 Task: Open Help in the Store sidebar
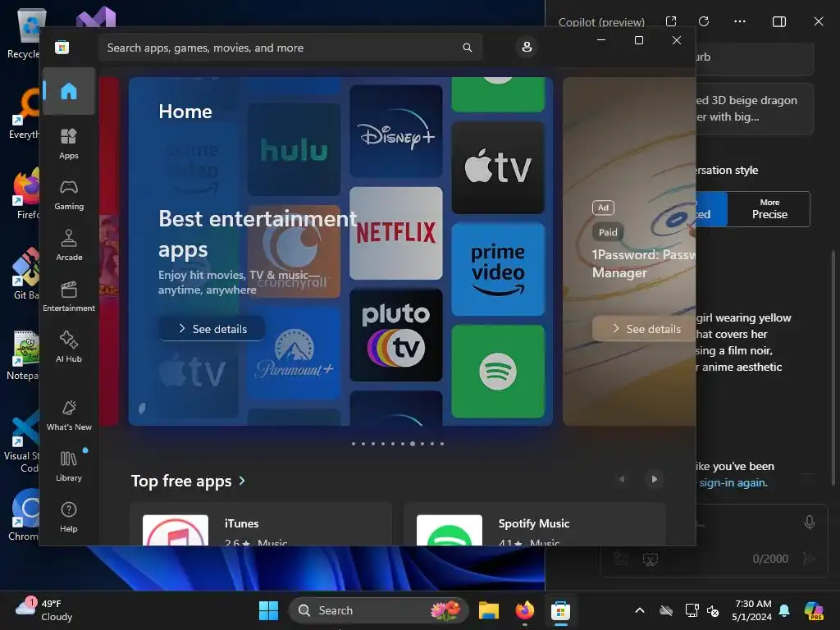69,518
